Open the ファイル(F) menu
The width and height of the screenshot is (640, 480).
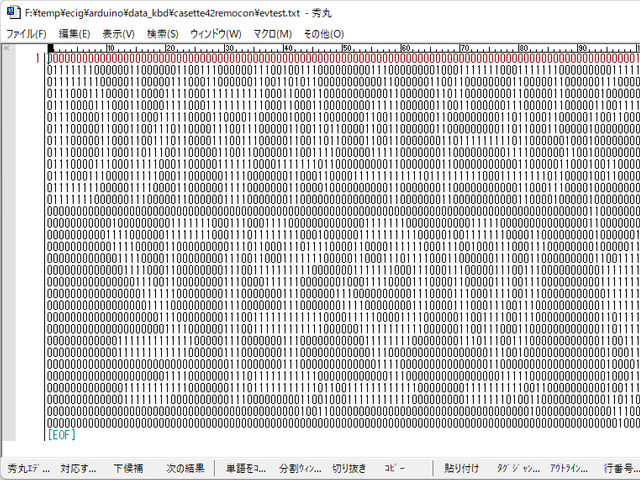click(x=27, y=34)
